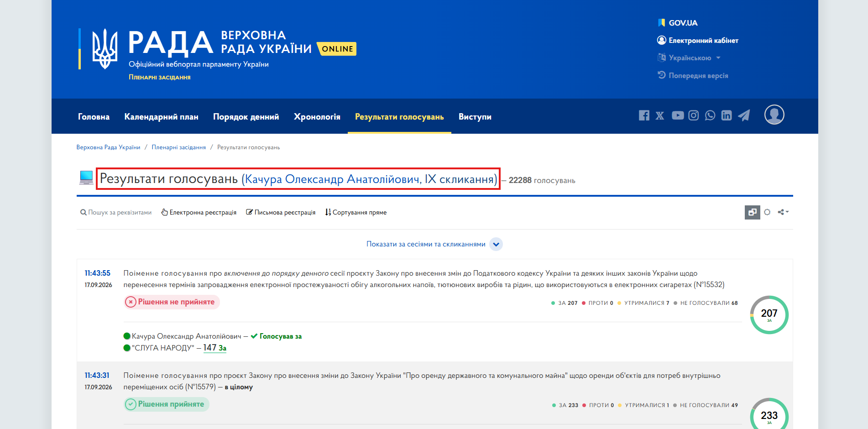Open Українською language dropdown
This screenshot has height=429, width=868.
pos(689,58)
